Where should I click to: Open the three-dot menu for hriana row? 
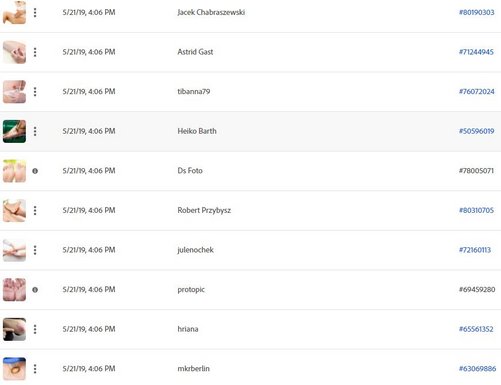35,329
